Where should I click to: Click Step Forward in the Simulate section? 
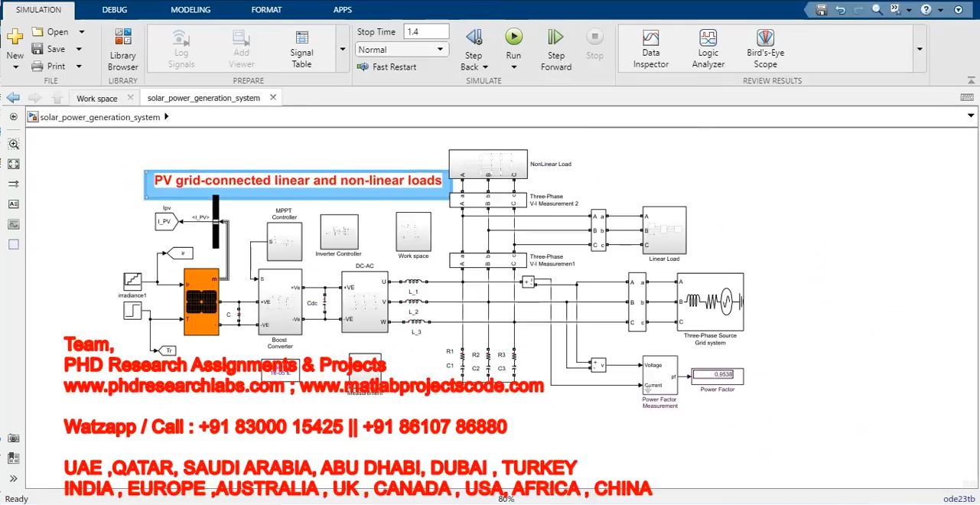555,49
